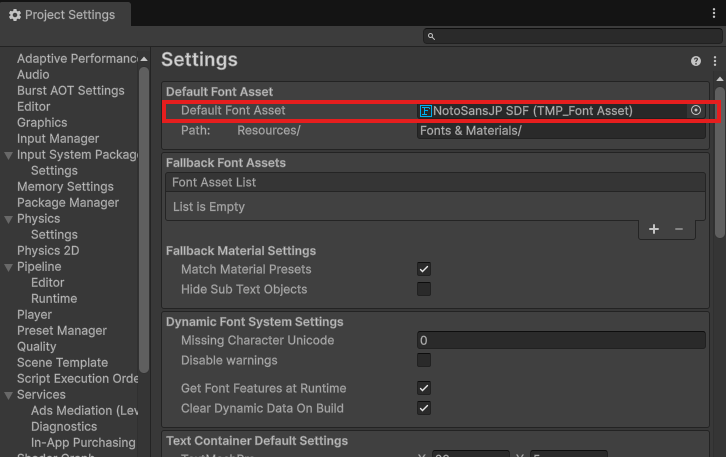Click the settings panel scrollbar thumb
This screenshot has height=457, width=726.
click(x=719, y=163)
